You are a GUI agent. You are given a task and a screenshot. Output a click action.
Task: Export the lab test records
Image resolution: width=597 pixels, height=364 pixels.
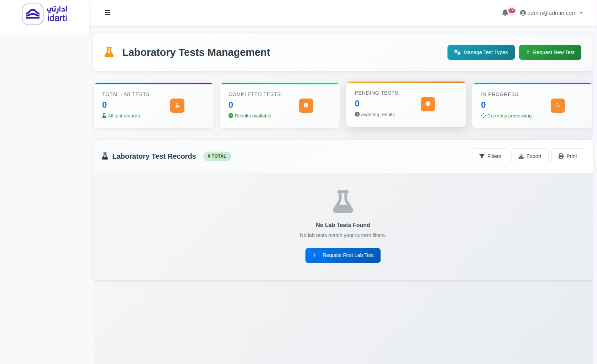tap(529, 156)
